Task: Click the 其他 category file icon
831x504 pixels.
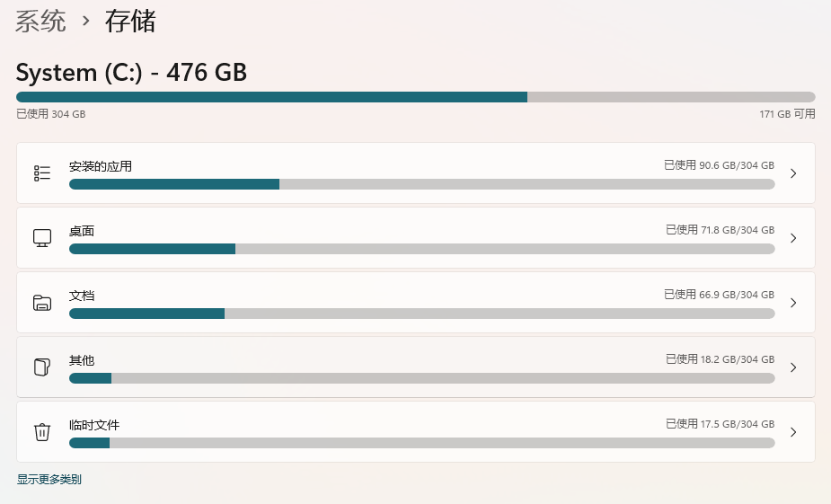Action: [x=42, y=367]
